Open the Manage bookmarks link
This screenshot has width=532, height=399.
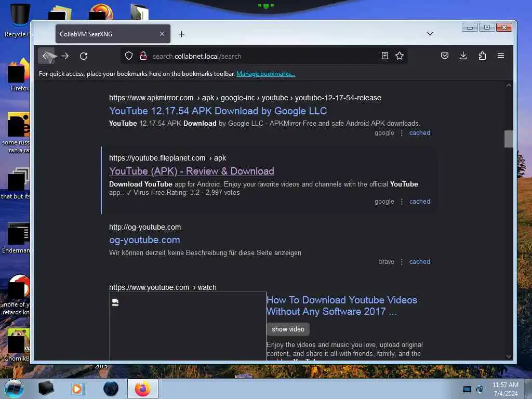pyautogui.click(x=265, y=74)
